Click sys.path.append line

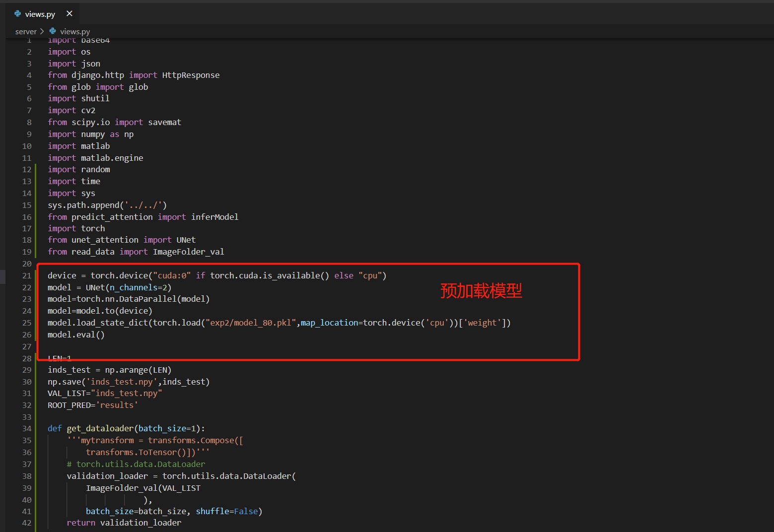pos(107,205)
